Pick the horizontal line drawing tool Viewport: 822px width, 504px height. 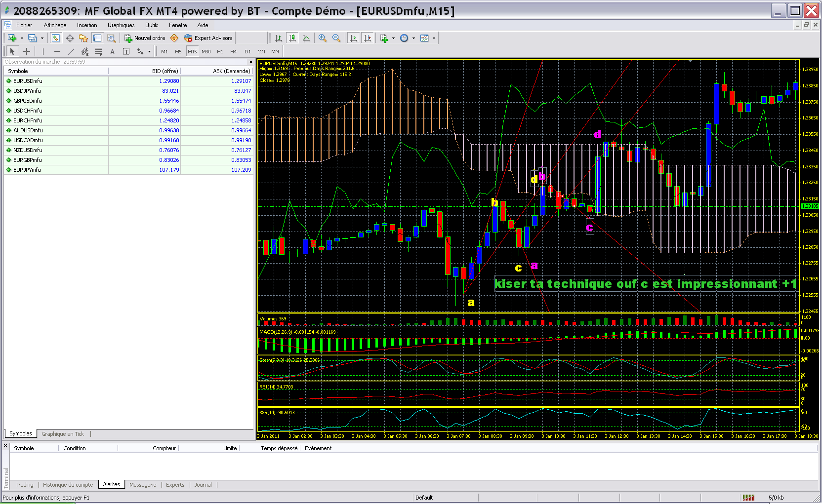coord(57,51)
